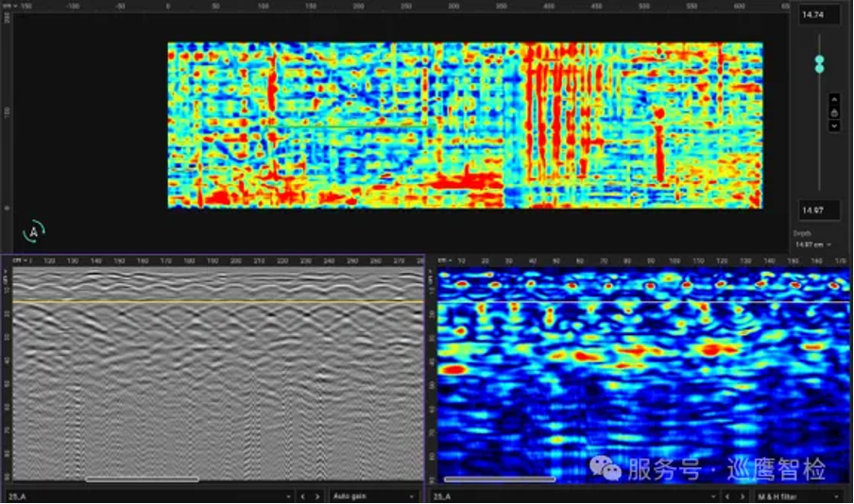The height and width of the screenshot is (504, 854).
Task: Expand the Depth 14.97 cm dropdown
Action: pyautogui.click(x=814, y=244)
